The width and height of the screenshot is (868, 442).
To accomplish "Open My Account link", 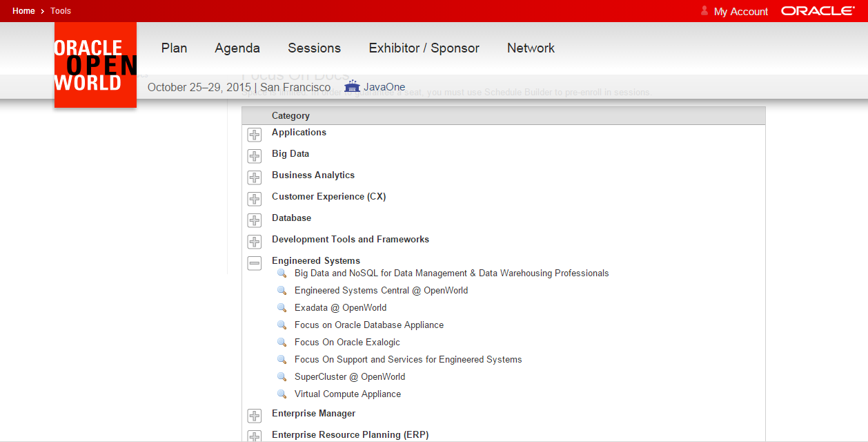I will click(x=741, y=11).
